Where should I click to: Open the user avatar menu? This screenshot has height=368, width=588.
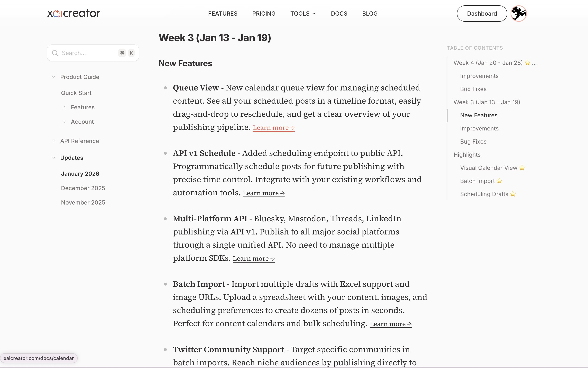click(518, 13)
